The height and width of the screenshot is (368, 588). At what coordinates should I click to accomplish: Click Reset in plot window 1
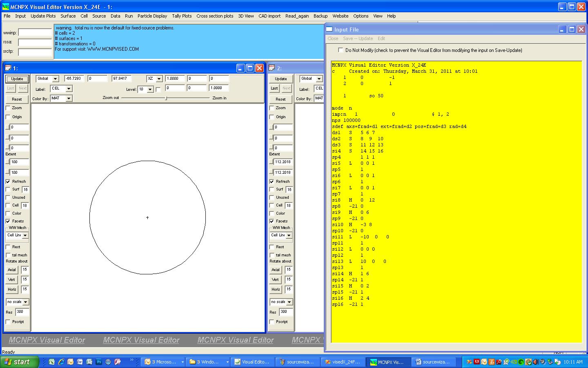tap(17, 99)
